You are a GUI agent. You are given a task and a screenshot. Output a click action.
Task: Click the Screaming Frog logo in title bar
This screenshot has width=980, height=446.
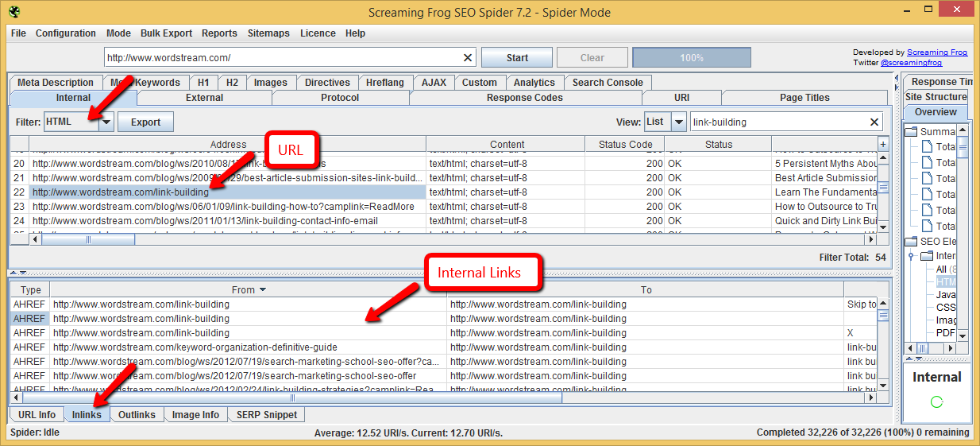(x=14, y=12)
